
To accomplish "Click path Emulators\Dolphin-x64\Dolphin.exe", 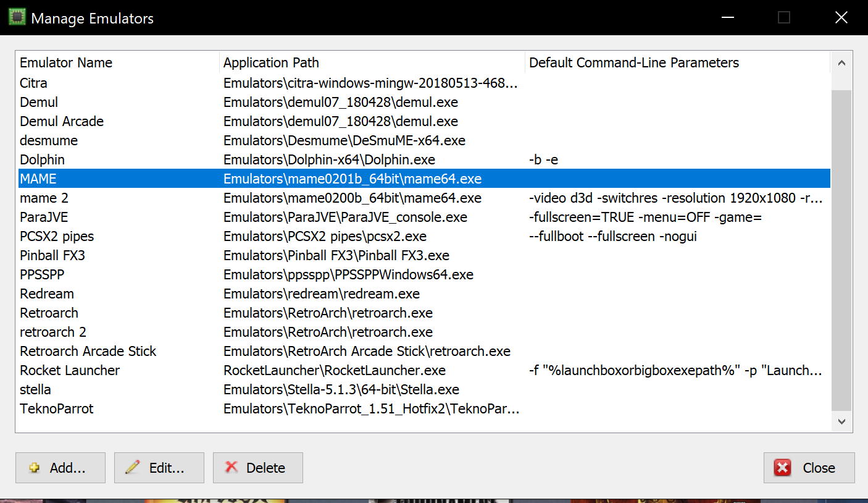I will [x=329, y=159].
